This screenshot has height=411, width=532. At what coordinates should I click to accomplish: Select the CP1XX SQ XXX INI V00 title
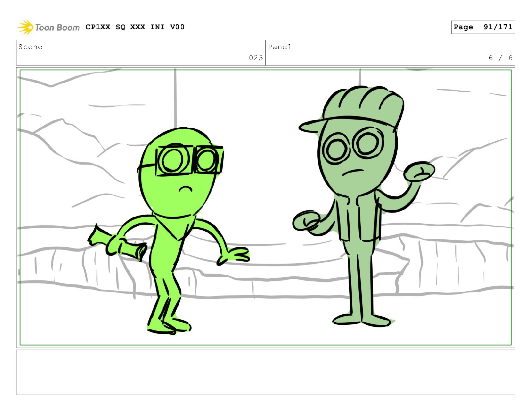pyautogui.click(x=135, y=27)
